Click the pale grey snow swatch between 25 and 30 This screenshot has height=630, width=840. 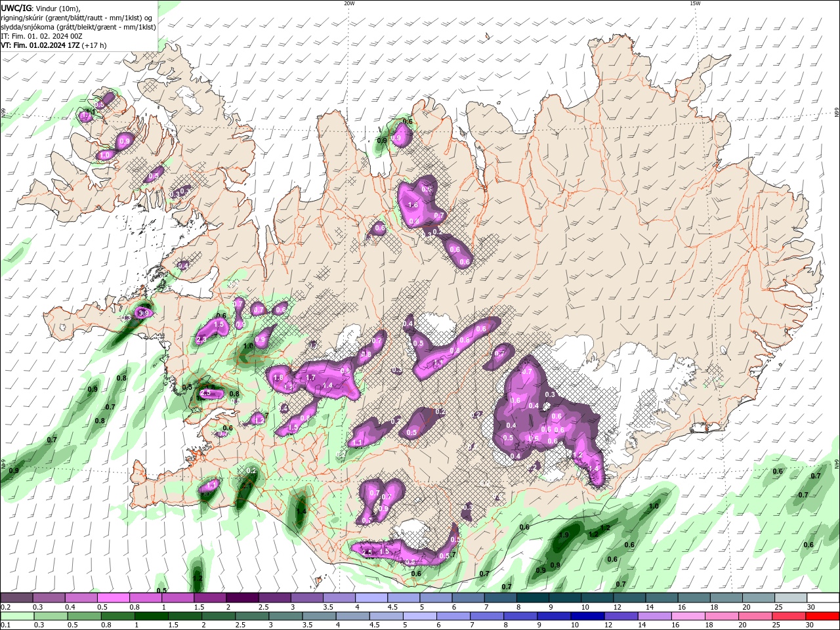[791, 598]
